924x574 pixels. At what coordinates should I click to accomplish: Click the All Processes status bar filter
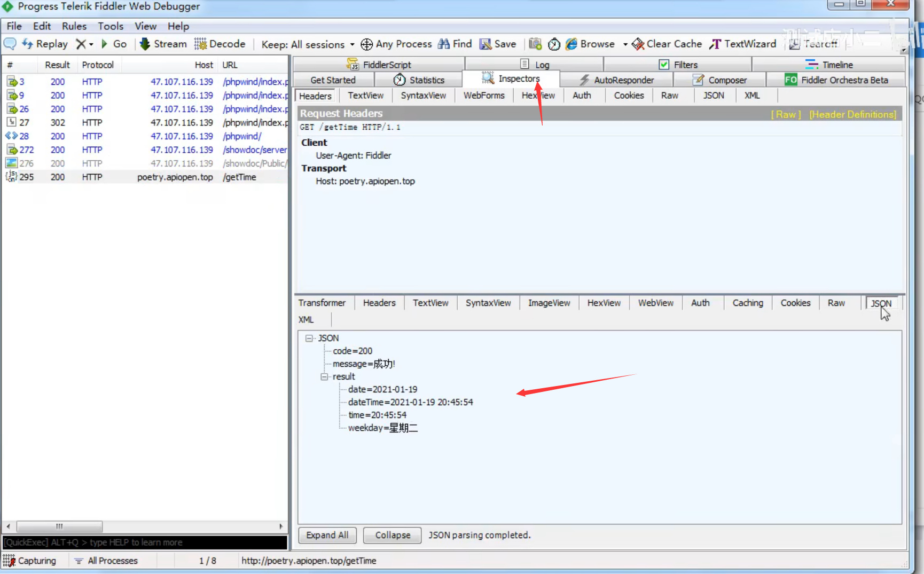pyautogui.click(x=106, y=561)
